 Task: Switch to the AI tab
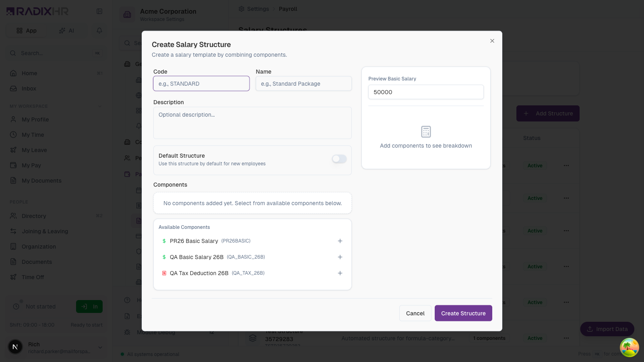[x=67, y=31]
